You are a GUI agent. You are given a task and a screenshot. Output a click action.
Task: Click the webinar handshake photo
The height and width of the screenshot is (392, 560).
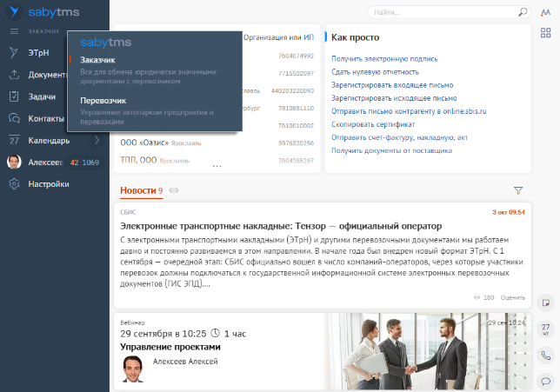[428, 351]
